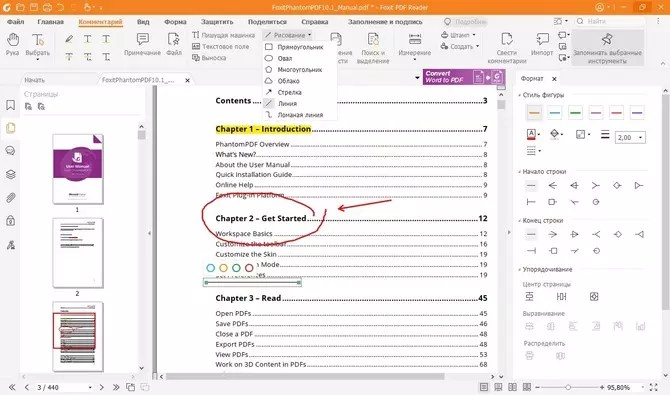Pick the green line style swatch
Image resolution: width=670 pixels, height=395 pixels.
[x=576, y=113]
